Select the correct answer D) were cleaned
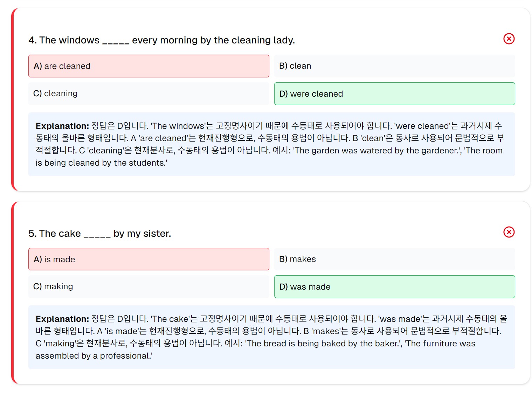This screenshot has width=532, height=394. click(394, 94)
